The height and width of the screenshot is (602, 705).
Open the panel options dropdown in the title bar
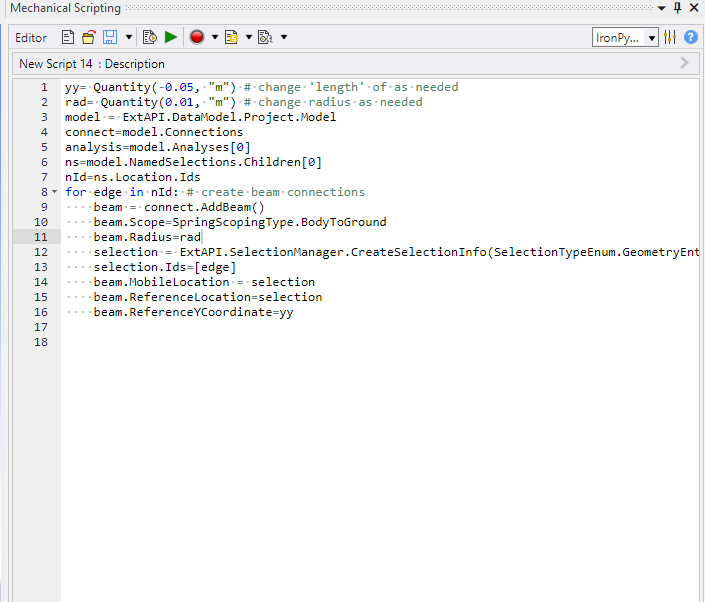click(x=661, y=8)
